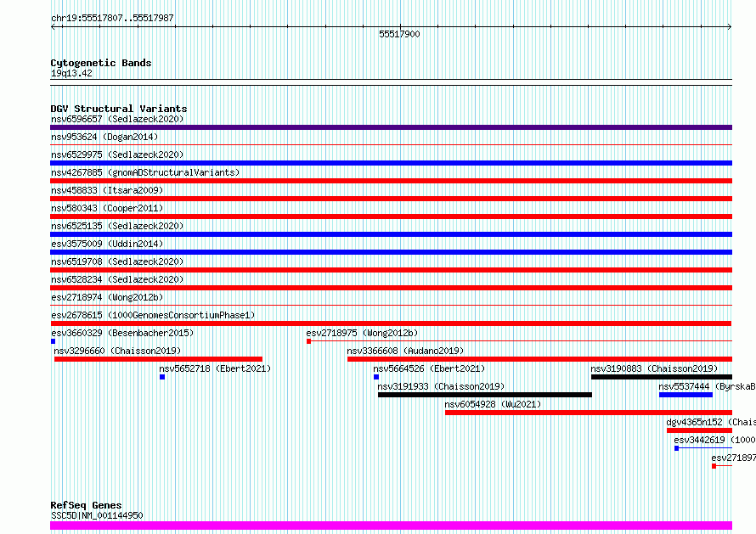Click the esv3660329 (Besenbacher2015) label
This screenshot has width=756, height=534.
point(122,333)
